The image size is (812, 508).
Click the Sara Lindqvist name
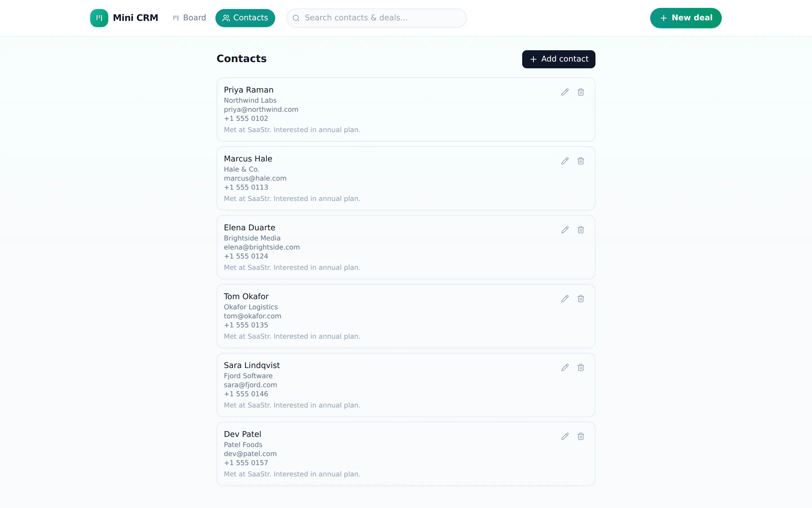point(252,365)
